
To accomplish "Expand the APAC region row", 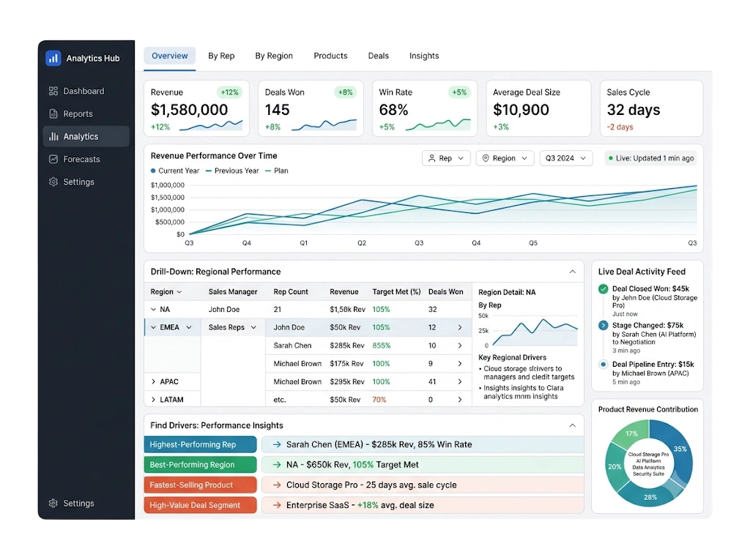I will click(153, 381).
